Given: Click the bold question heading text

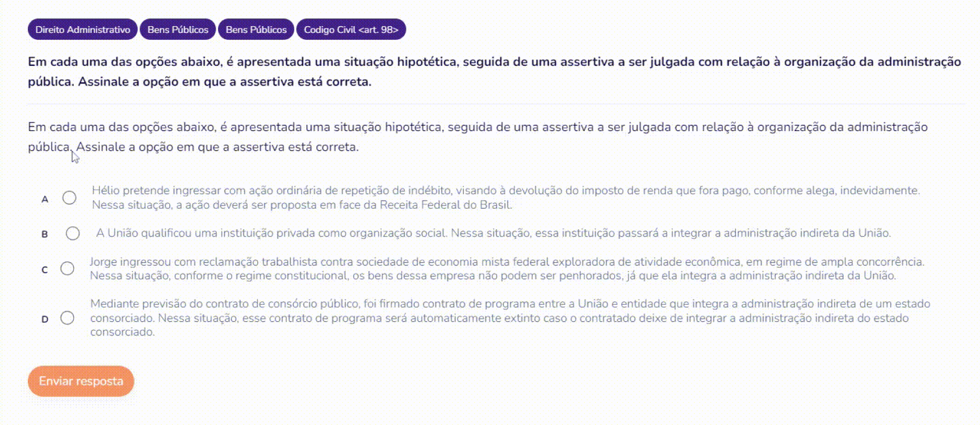Looking at the screenshot, I should [x=494, y=71].
